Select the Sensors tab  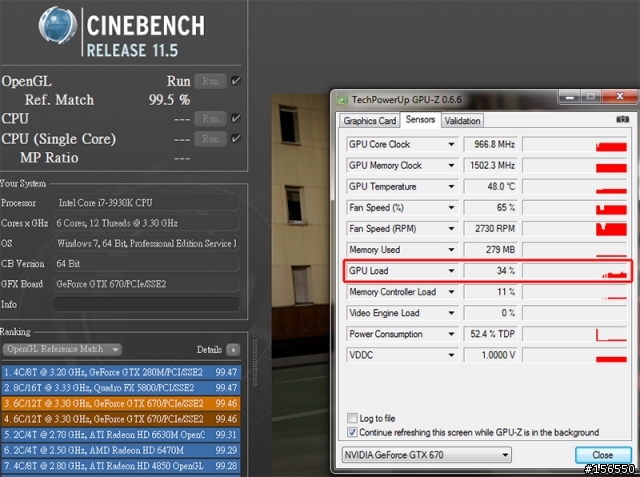[420, 120]
